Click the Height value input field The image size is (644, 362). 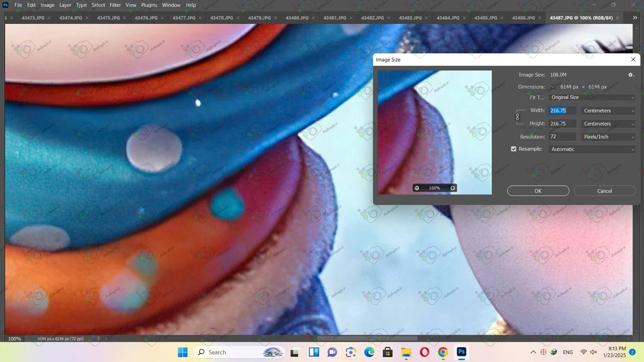[562, 124]
